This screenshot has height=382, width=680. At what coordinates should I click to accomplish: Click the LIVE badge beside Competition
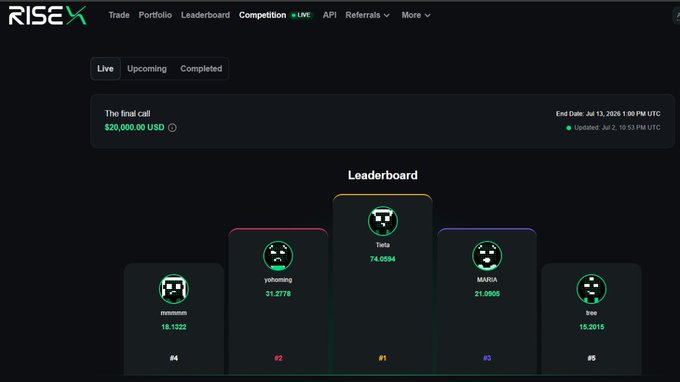(301, 15)
